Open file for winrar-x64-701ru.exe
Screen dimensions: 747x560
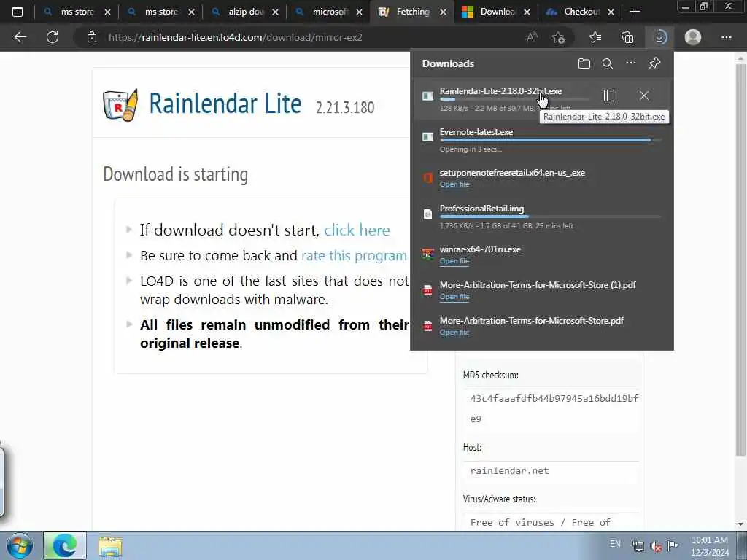click(x=454, y=261)
